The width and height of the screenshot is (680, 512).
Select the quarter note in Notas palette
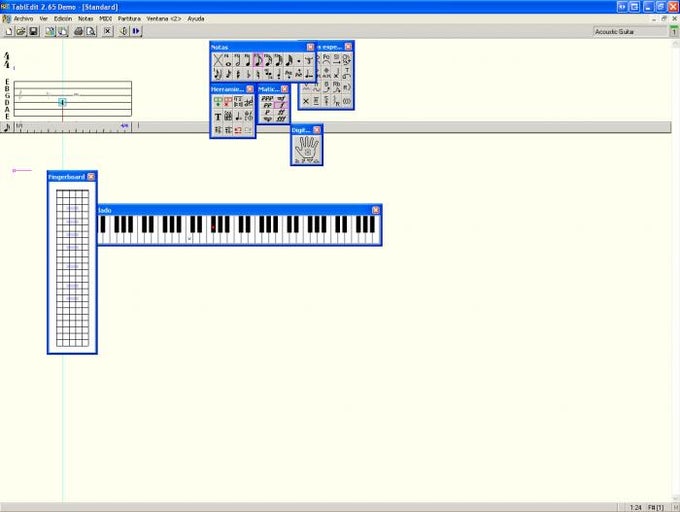[x=248, y=60]
